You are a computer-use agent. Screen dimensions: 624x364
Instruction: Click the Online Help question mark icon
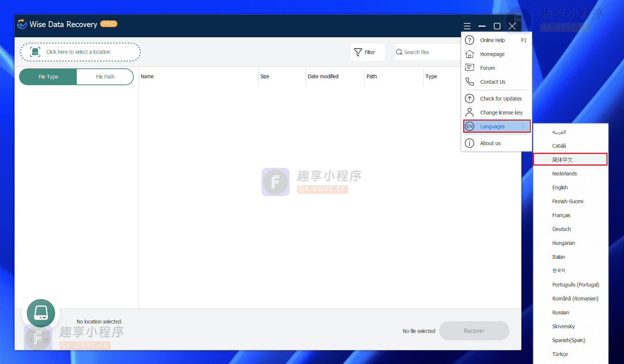coord(470,40)
